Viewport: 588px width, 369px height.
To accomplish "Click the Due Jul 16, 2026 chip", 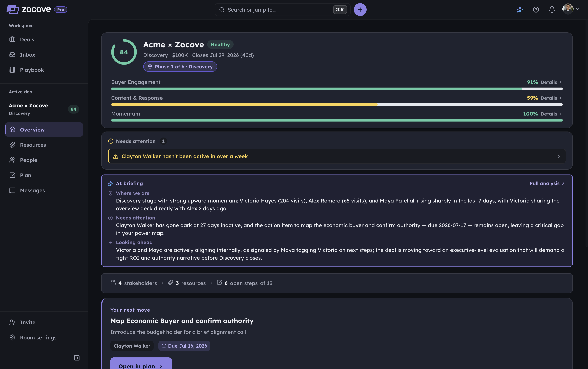I will pos(184,346).
